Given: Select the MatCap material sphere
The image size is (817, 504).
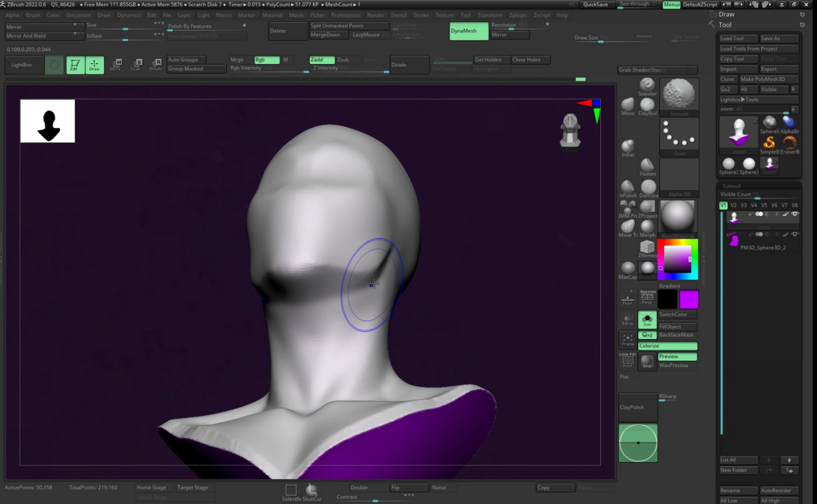Looking at the screenshot, I should (x=628, y=270).
